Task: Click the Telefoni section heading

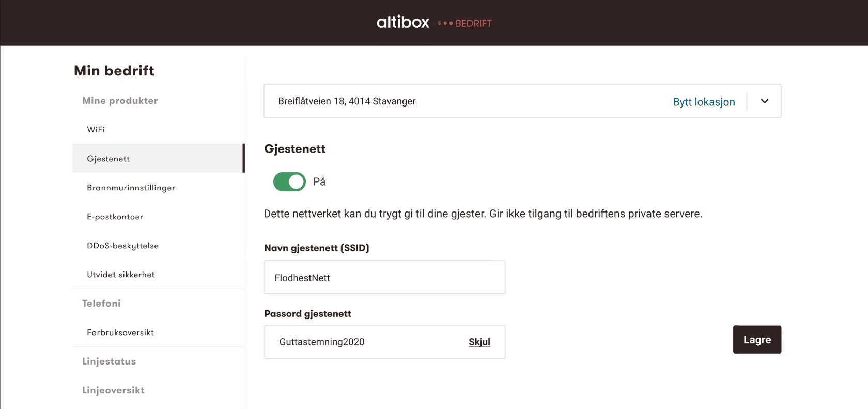Action: [101, 304]
